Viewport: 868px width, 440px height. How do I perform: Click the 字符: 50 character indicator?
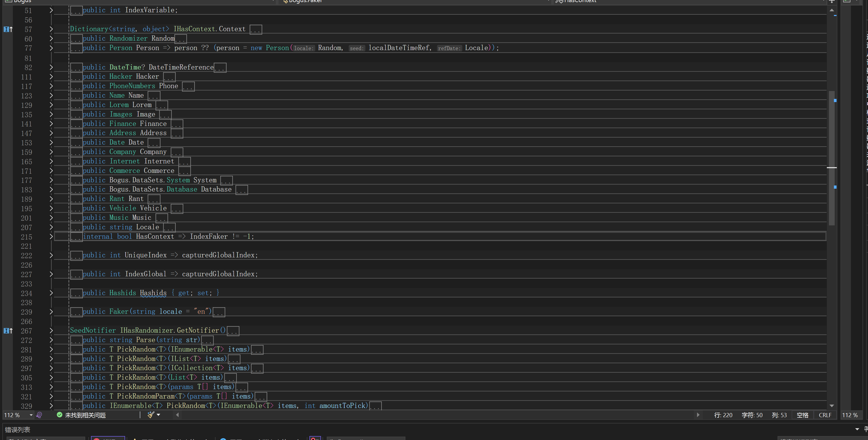pyautogui.click(x=752, y=415)
